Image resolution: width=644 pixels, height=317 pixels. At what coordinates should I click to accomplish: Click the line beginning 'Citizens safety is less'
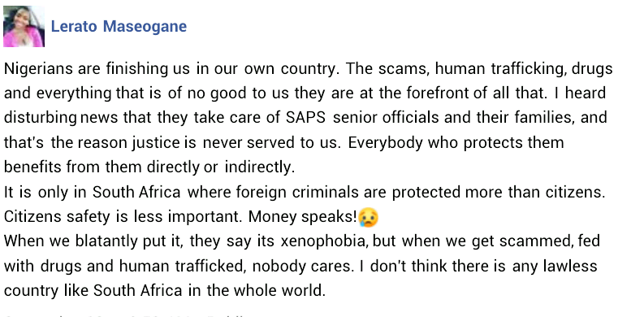pos(192,217)
